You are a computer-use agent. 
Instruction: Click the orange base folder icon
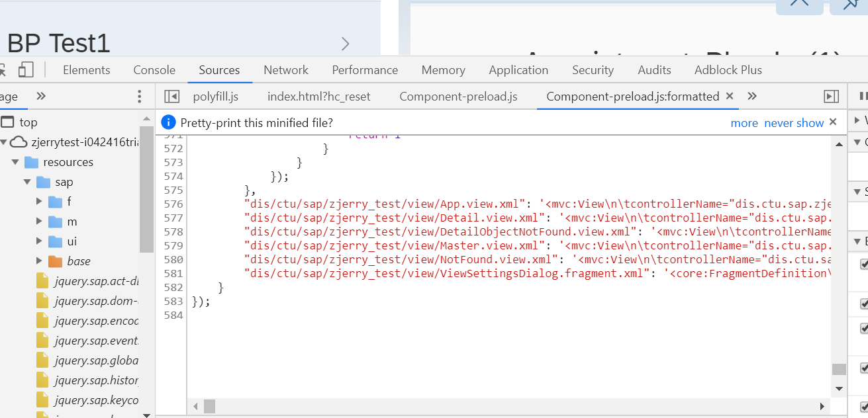point(55,261)
